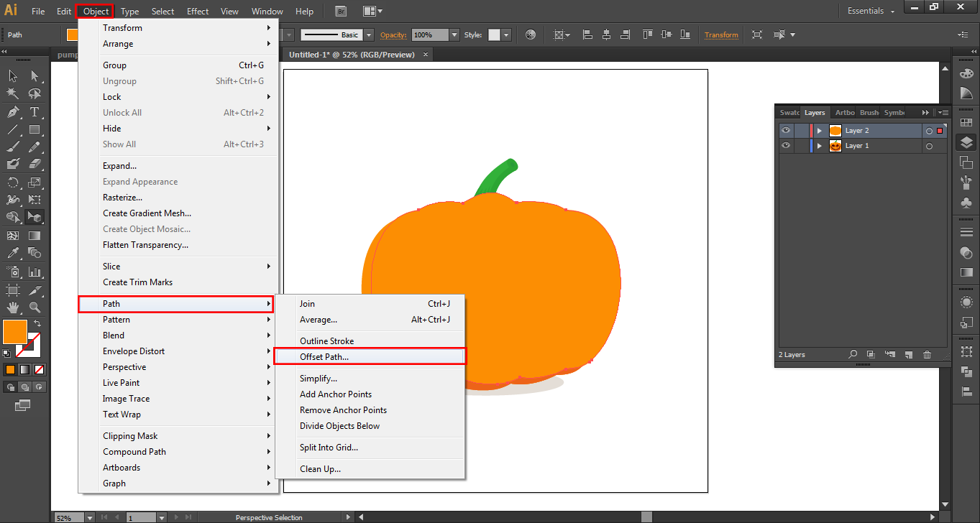Pick the Magic Wand tool
Image resolution: width=980 pixels, height=523 pixels.
click(x=13, y=93)
